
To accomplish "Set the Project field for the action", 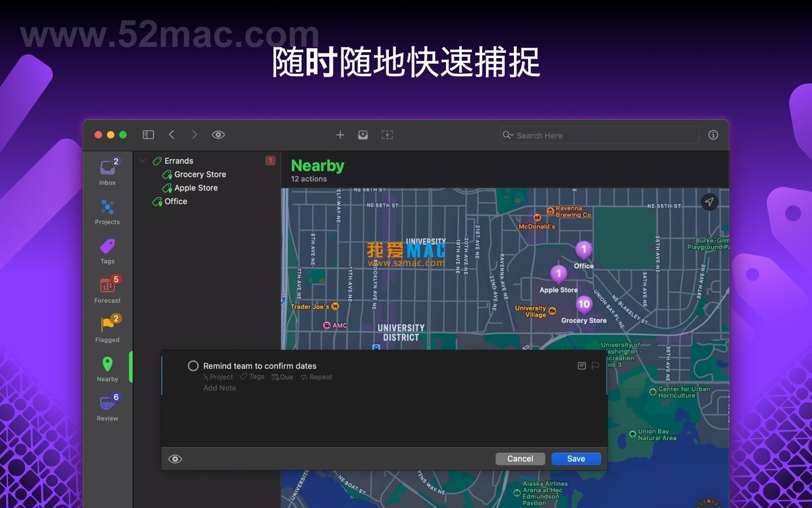I will [218, 377].
